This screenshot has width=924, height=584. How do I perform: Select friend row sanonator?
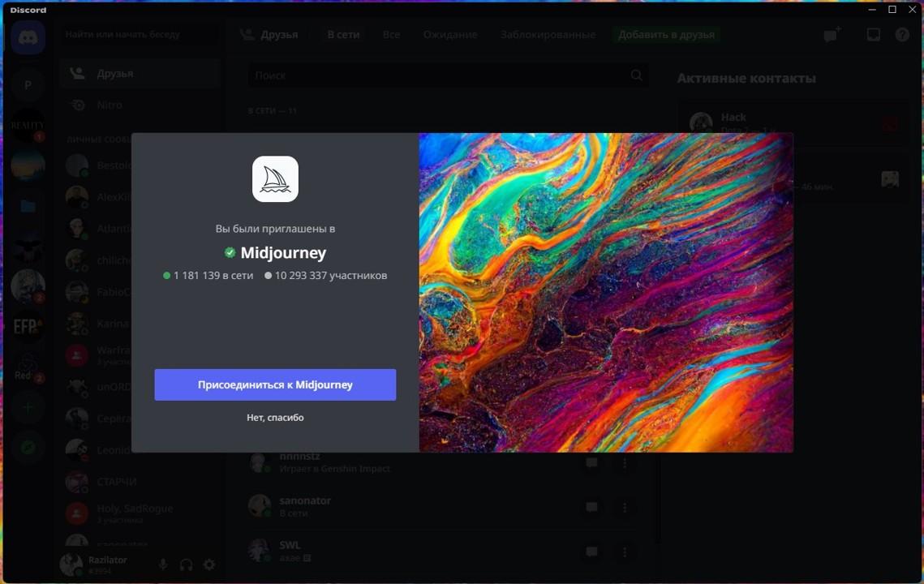442,507
